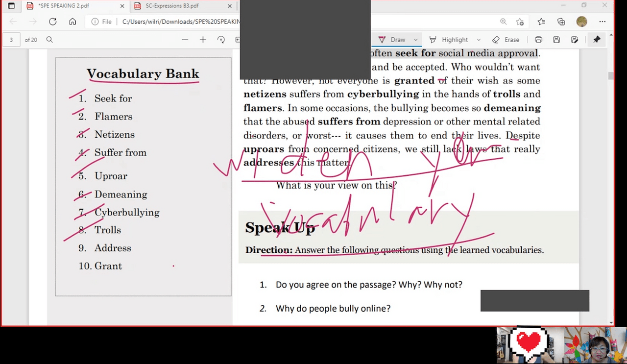Expand the Highlight color options dropdown
Viewport: 627px width, 364px height.
coord(479,40)
